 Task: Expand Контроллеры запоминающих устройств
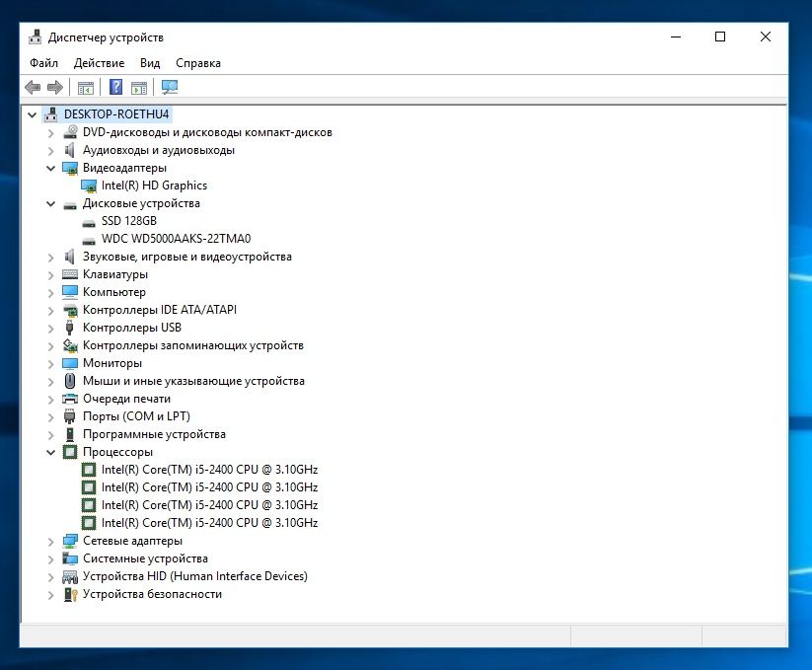pos(50,346)
